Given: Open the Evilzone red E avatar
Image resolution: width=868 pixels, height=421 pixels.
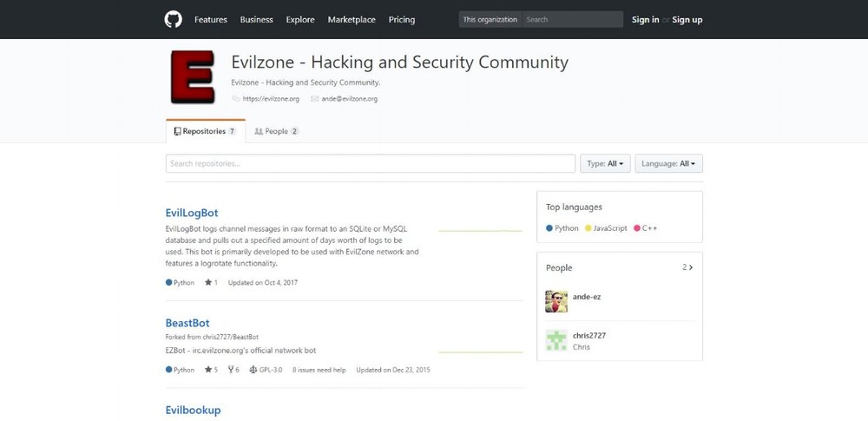Looking at the screenshot, I should point(193,77).
